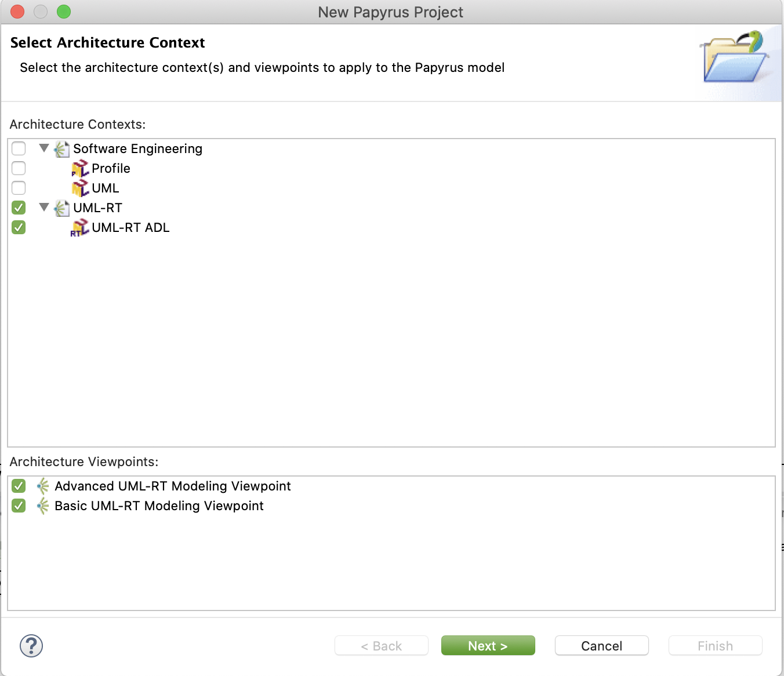Click the Basic UML-RT Modeling Viewpoint icon

[x=43, y=506]
